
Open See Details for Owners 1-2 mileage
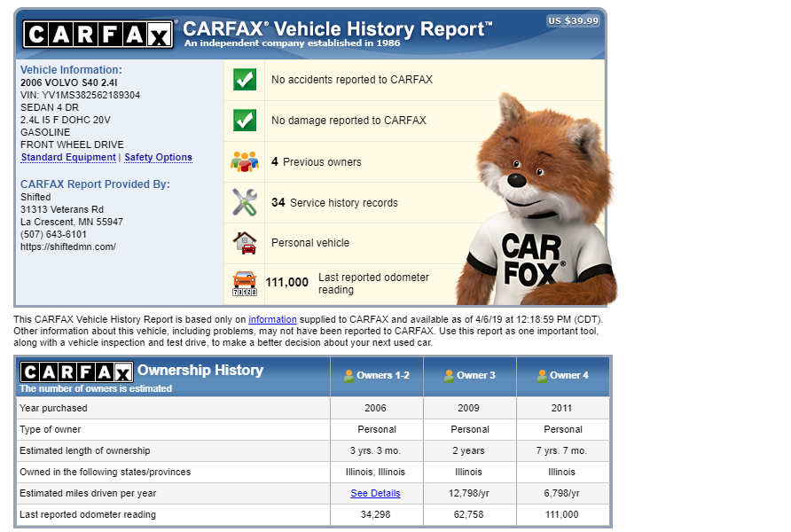(375, 493)
